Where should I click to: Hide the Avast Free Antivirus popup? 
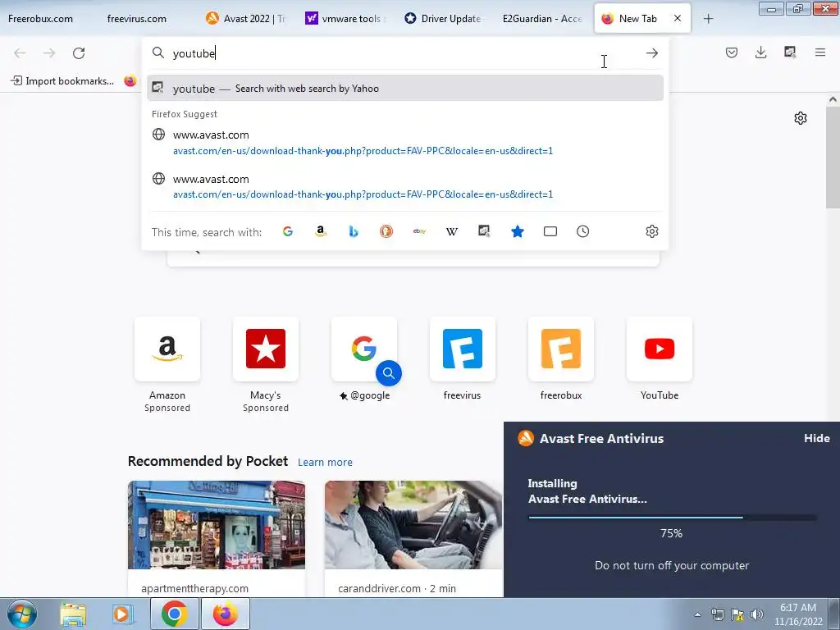coord(817,438)
